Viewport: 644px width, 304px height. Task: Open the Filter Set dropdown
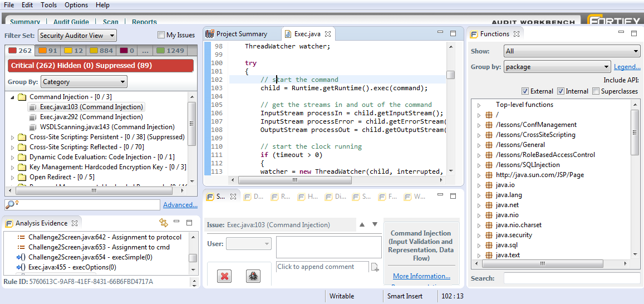click(x=77, y=35)
